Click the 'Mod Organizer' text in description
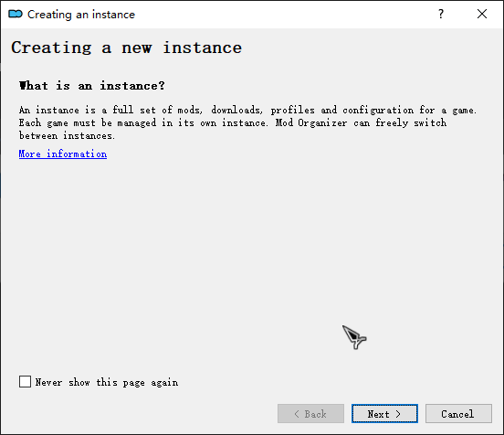 [311, 122]
